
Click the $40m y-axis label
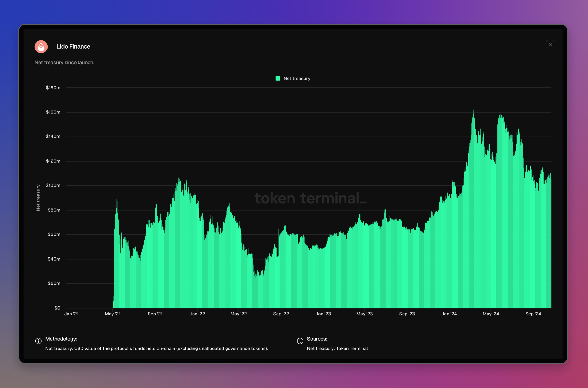(54, 259)
